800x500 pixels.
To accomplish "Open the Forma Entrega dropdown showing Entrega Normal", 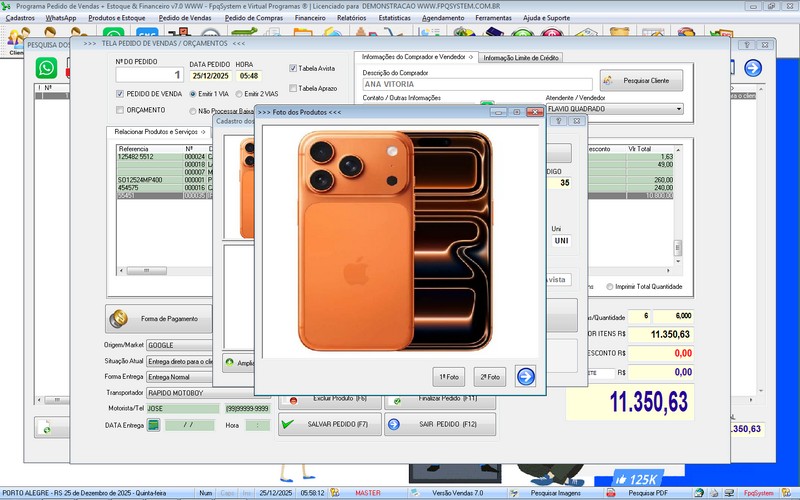I will pos(180,377).
